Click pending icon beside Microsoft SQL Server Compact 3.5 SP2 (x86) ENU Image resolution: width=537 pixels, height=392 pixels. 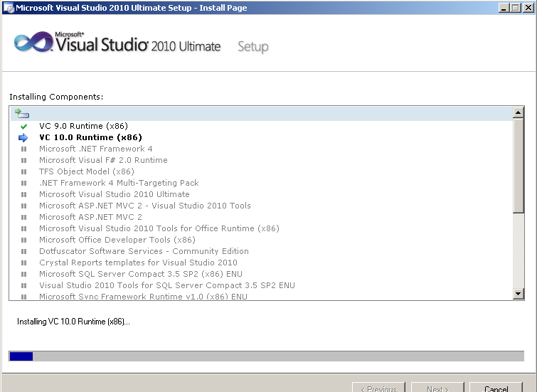coord(23,274)
